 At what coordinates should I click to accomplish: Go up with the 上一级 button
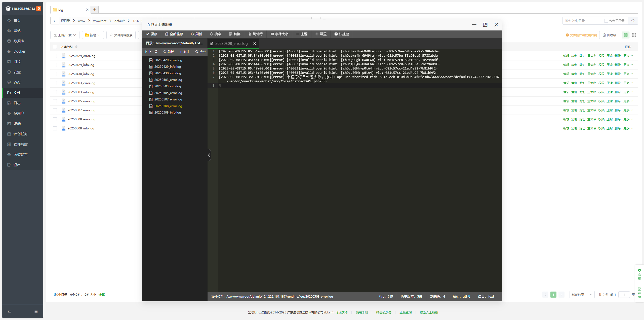(x=151, y=52)
